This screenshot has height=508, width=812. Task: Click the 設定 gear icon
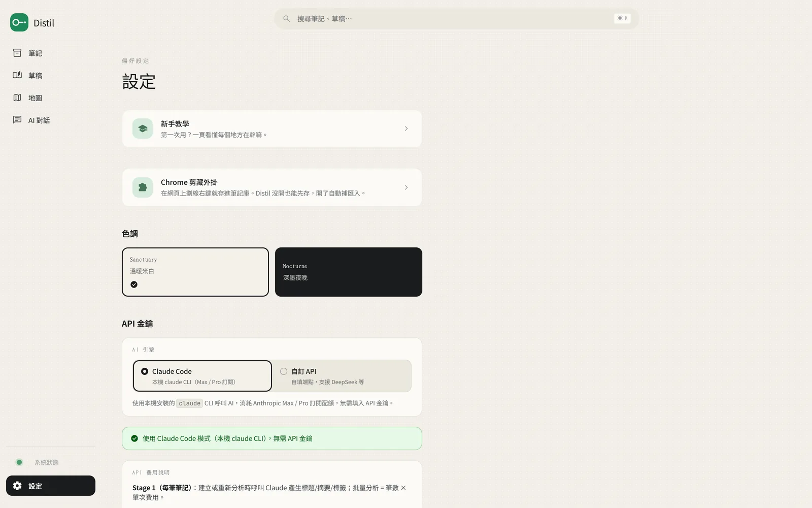pos(17,486)
